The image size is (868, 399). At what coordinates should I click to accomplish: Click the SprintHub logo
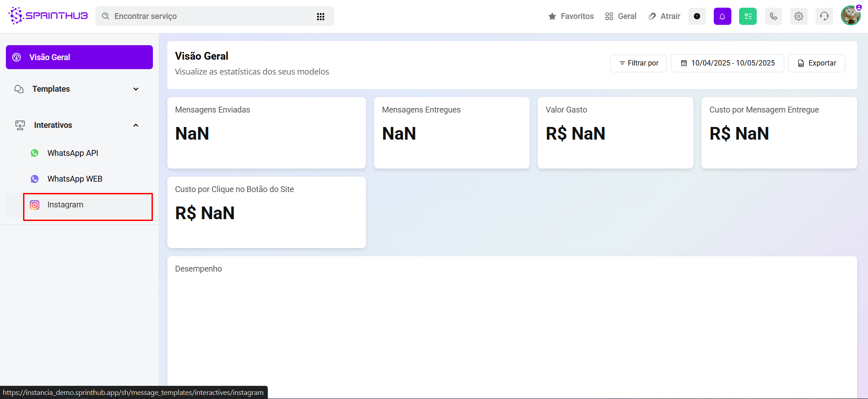coord(48,16)
